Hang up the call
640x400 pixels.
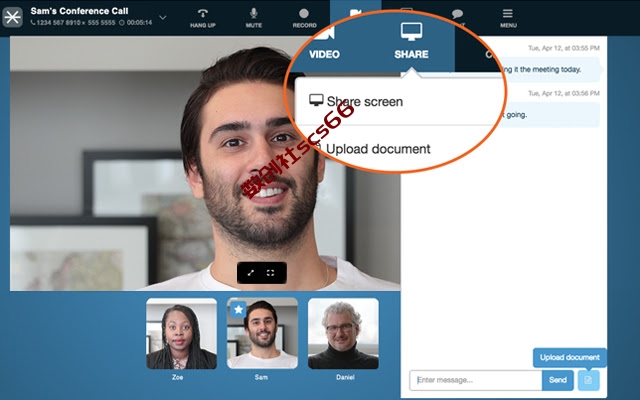[x=202, y=18]
